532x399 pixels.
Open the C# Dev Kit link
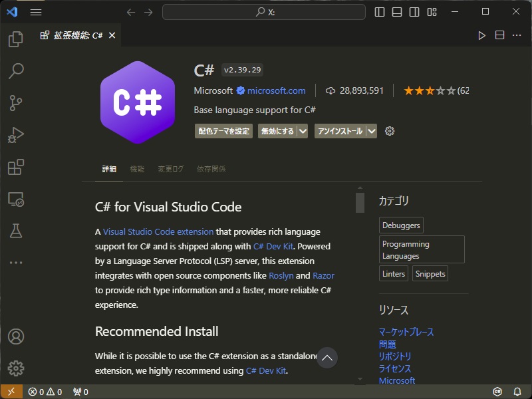click(x=273, y=246)
